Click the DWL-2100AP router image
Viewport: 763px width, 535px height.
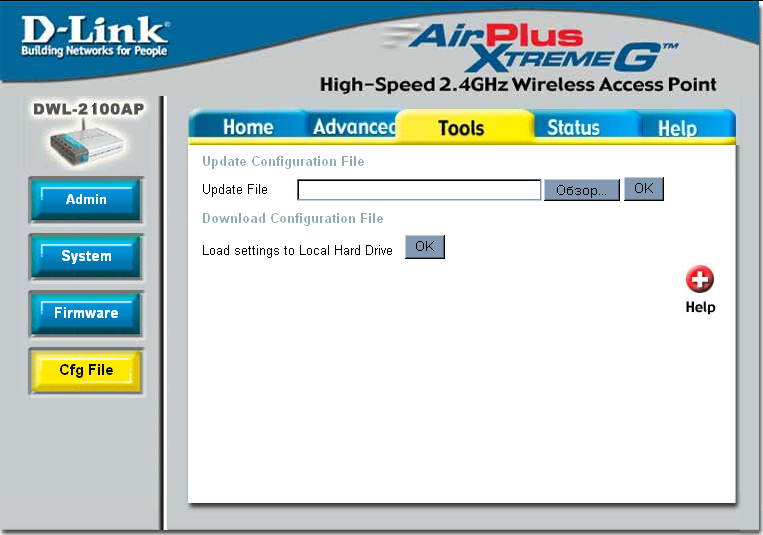(87, 145)
